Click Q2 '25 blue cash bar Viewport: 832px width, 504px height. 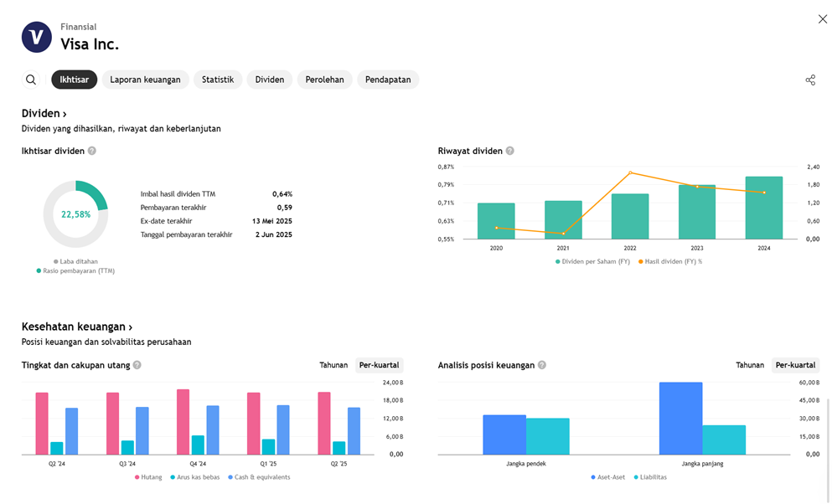coord(354,431)
